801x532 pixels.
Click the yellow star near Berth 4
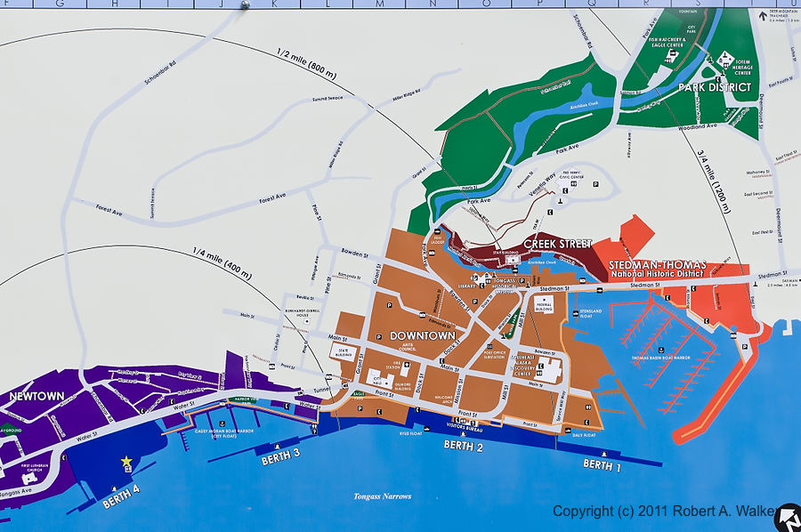coord(126,462)
